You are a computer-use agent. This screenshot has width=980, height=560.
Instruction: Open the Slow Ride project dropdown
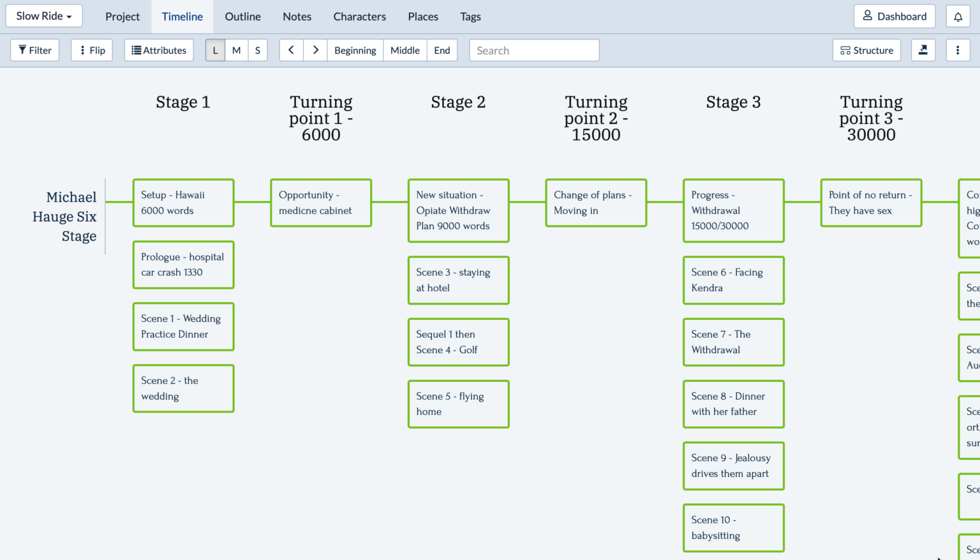[43, 15]
